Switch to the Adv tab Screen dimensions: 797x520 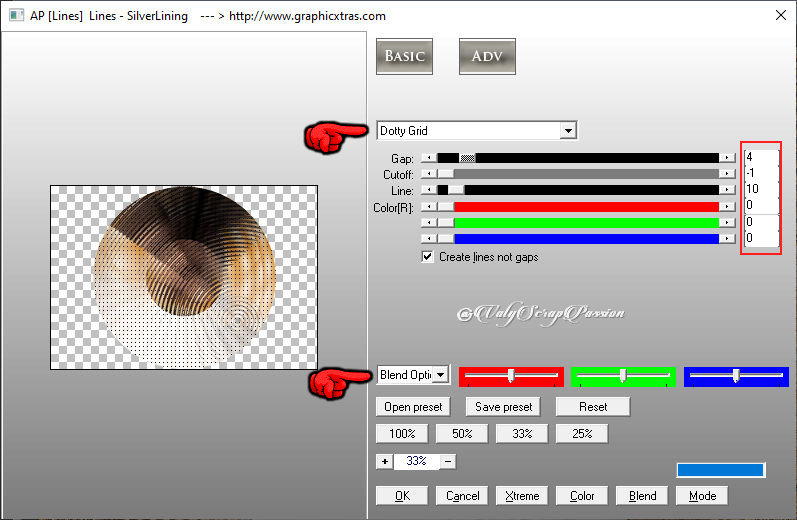click(x=486, y=56)
